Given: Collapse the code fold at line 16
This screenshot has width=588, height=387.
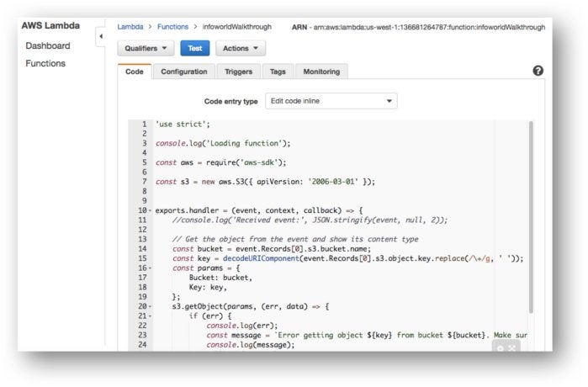Looking at the screenshot, I should pos(150,268).
